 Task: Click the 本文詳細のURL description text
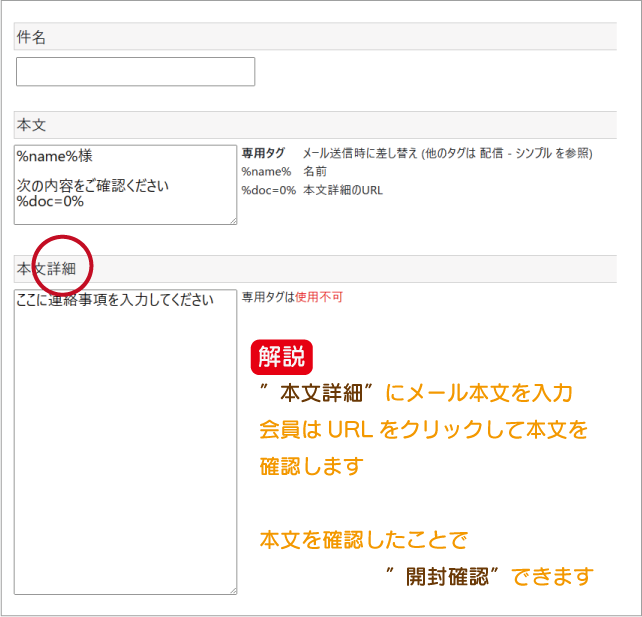[342, 190]
